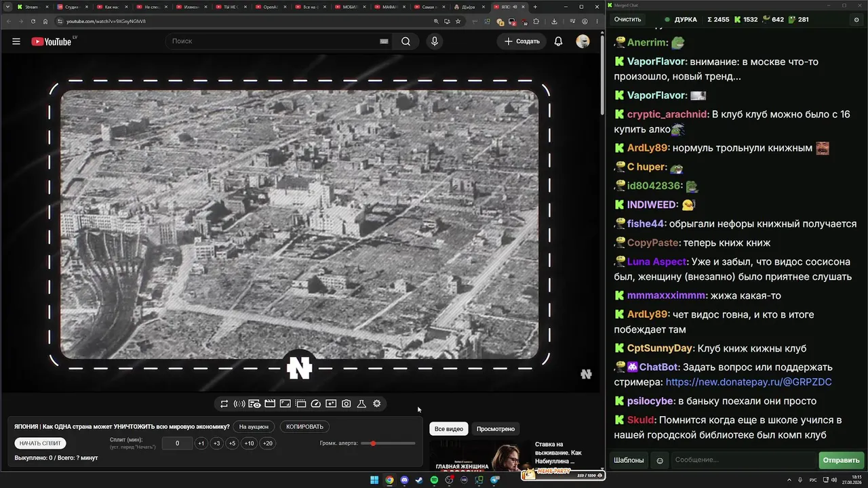
Task: Open Chrome extensions puzzle icon
Action: [x=536, y=21]
